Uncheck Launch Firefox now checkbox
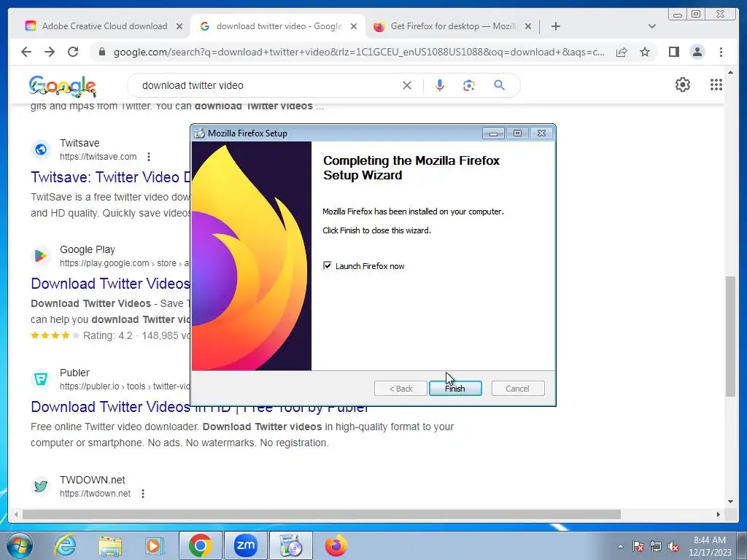 [328, 265]
